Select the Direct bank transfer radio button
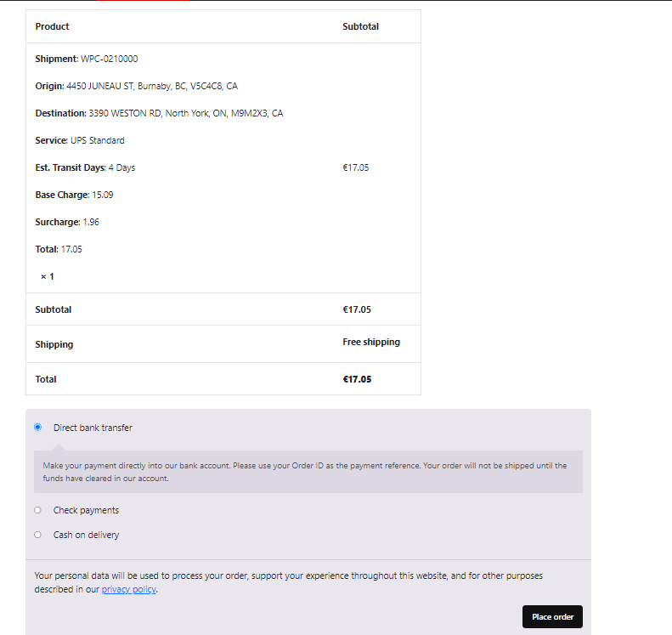The image size is (672, 635). (37, 428)
